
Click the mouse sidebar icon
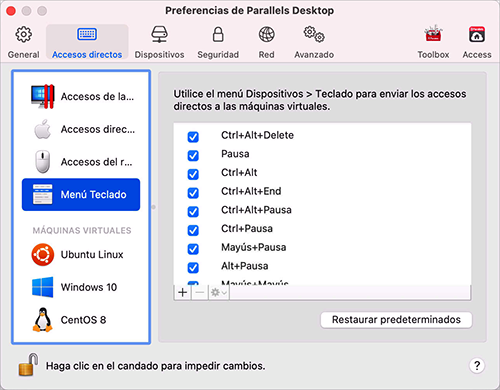pyautogui.click(x=43, y=162)
